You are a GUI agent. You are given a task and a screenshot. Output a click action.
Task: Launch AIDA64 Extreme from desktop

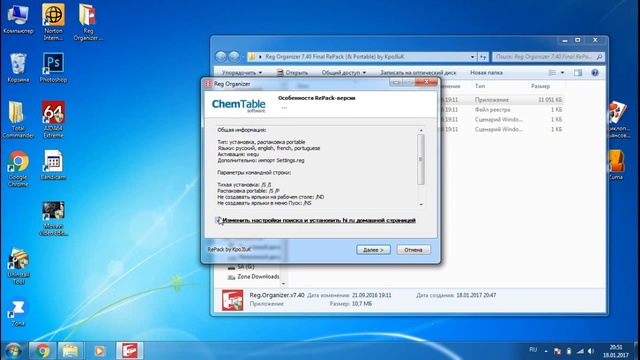[53, 120]
